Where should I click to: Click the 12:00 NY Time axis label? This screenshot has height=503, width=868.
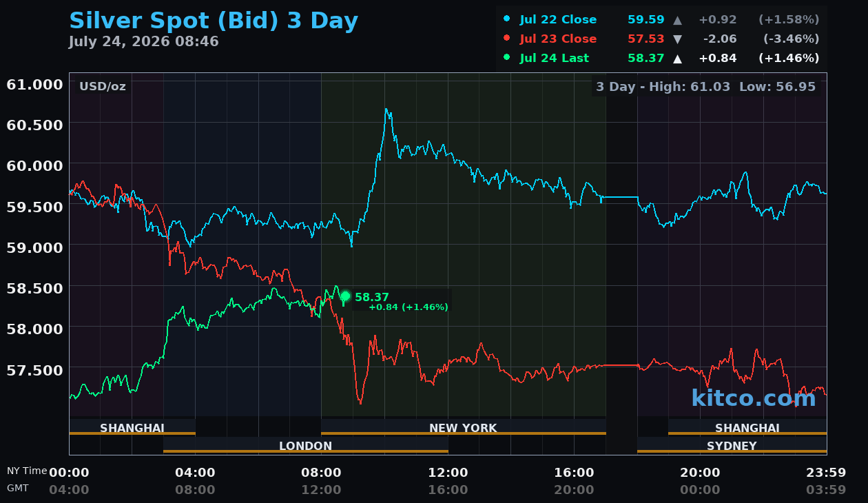click(448, 473)
